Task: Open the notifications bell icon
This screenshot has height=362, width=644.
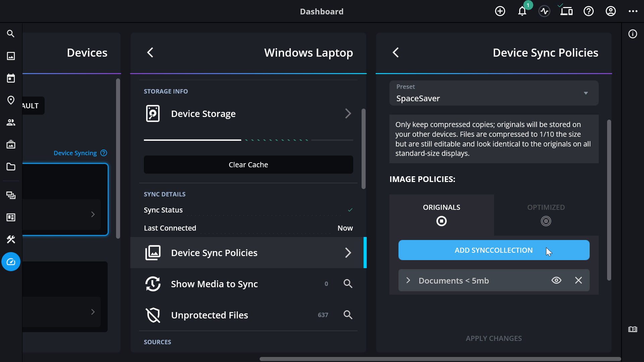Action: [522, 11]
